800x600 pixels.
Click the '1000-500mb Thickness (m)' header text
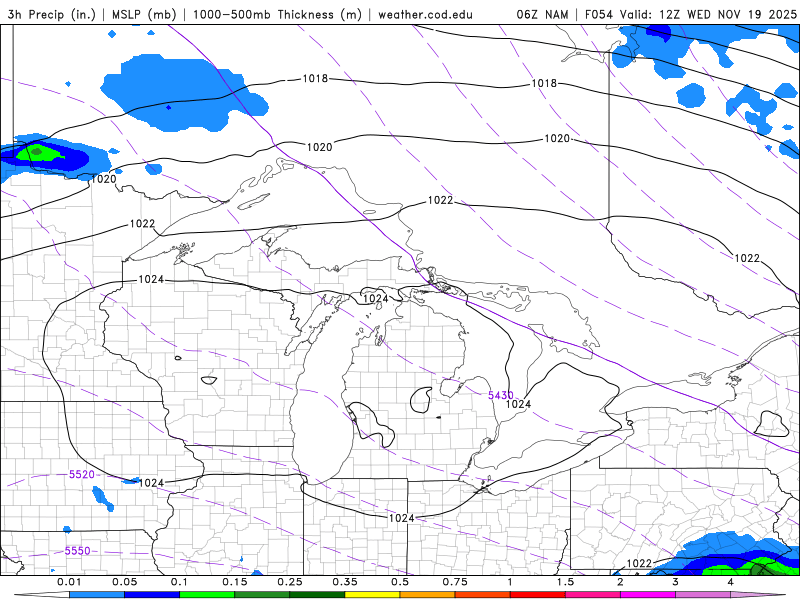(277, 14)
